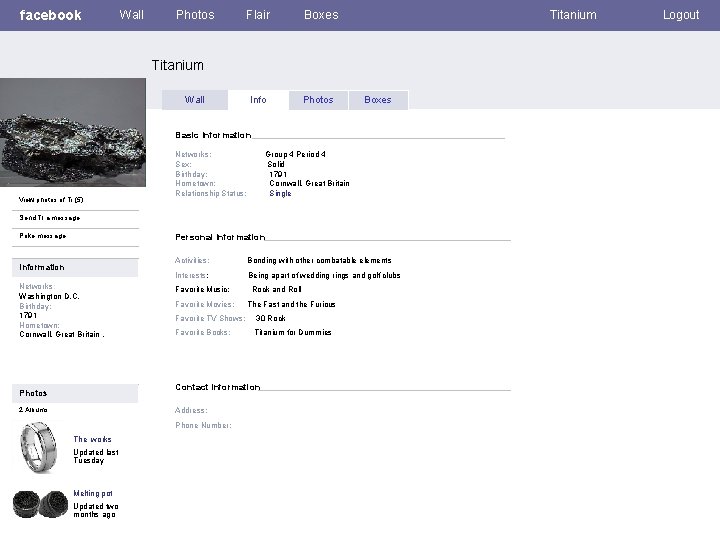Open the Melting pot album thumbnail

point(40,504)
